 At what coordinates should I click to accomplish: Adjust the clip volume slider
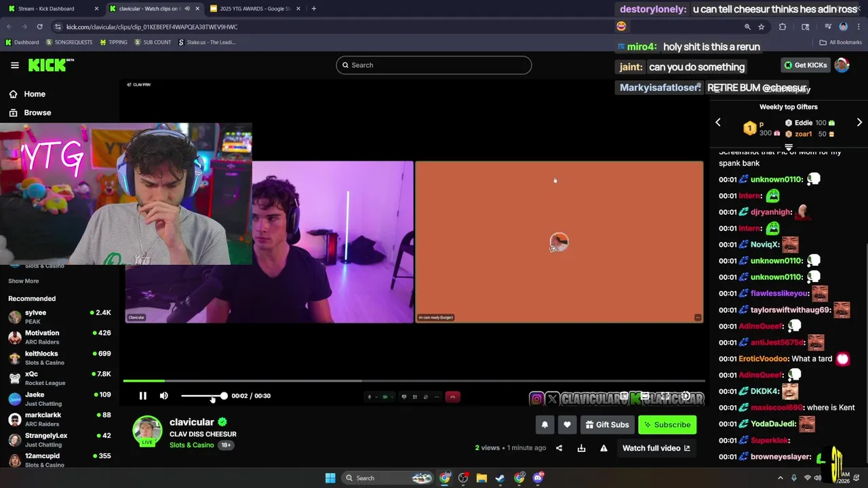pyautogui.click(x=203, y=396)
